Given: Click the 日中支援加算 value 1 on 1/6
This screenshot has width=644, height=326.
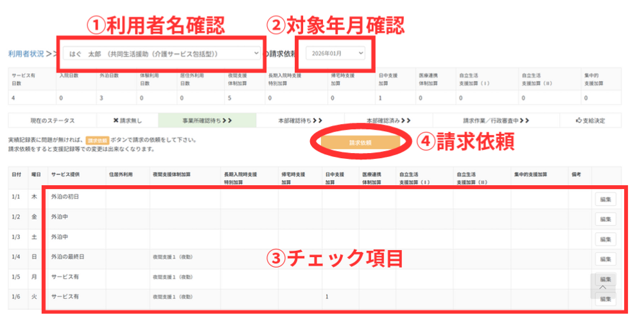Looking at the screenshot, I should (327, 296).
